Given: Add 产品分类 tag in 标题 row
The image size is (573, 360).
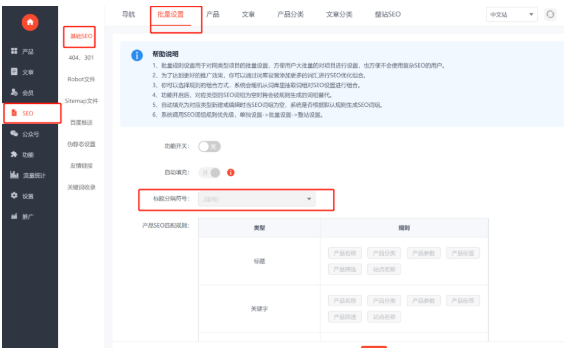Looking at the screenshot, I should coord(384,253).
